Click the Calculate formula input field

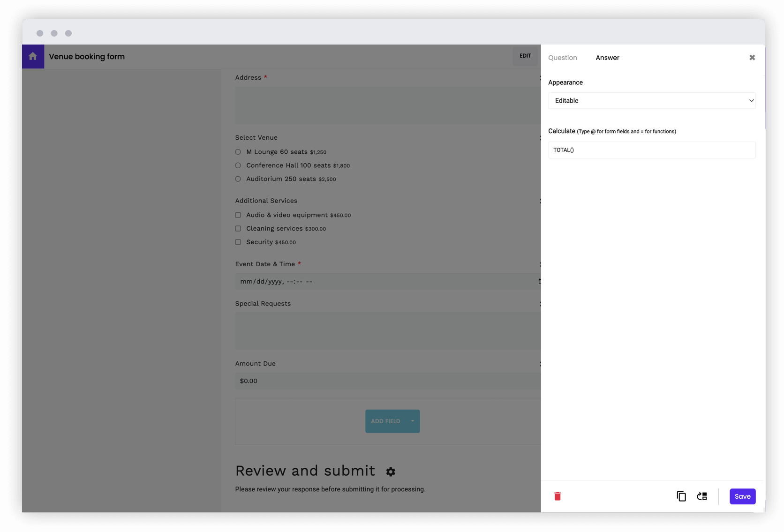point(651,150)
